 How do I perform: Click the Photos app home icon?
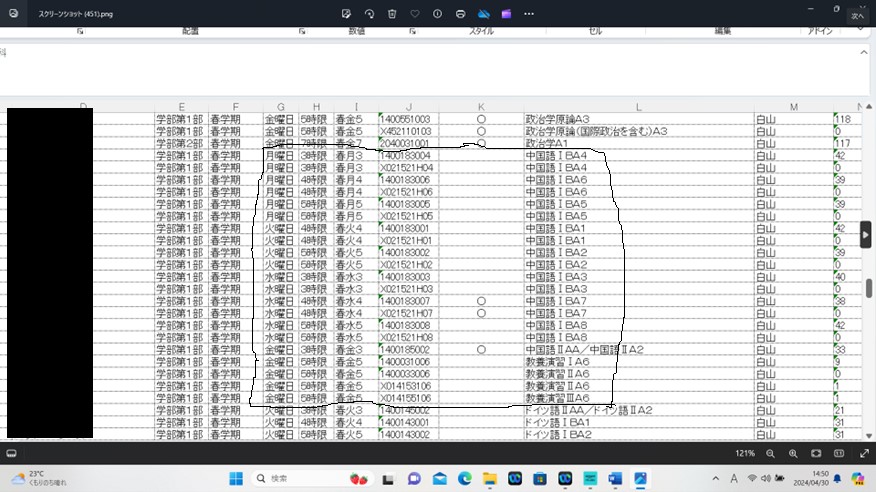13,13
